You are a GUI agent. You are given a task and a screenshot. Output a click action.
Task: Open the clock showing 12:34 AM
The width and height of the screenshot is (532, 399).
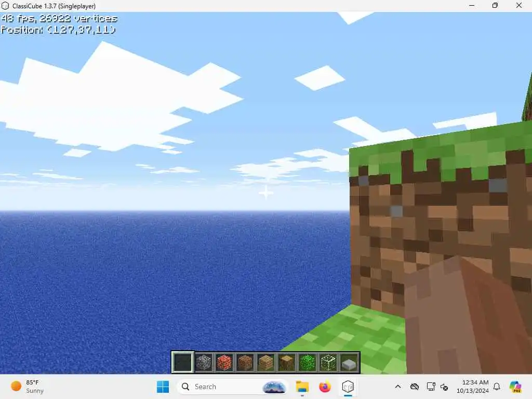coord(473,387)
